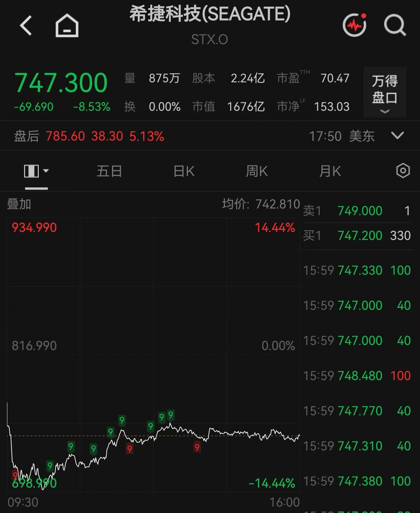Tap the chart midline label 816.990
420x513 pixels.
tap(34, 346)
